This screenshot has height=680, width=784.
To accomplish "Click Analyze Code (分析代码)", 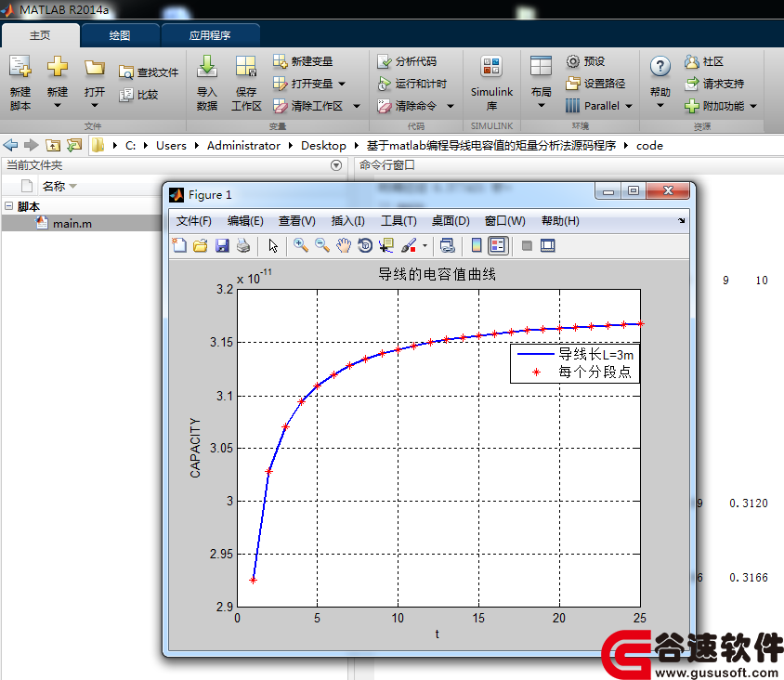I will pyautogui.click(x=407, y=61).
